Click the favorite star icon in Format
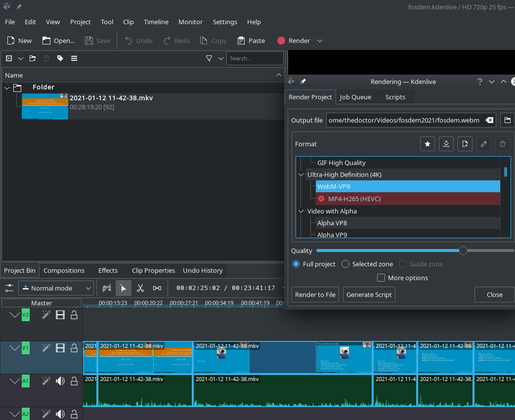The height and width of the screenshot is (420, 515). pos(428,144)
